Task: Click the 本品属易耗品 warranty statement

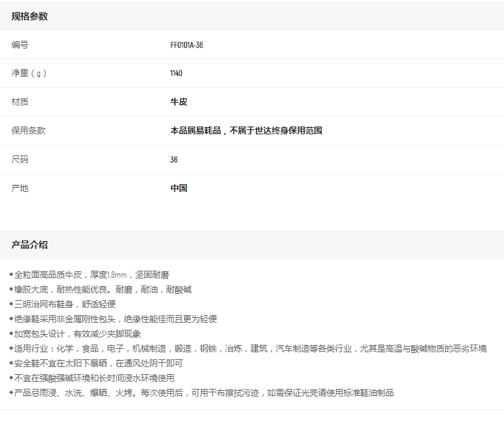Action: point(246,131)
